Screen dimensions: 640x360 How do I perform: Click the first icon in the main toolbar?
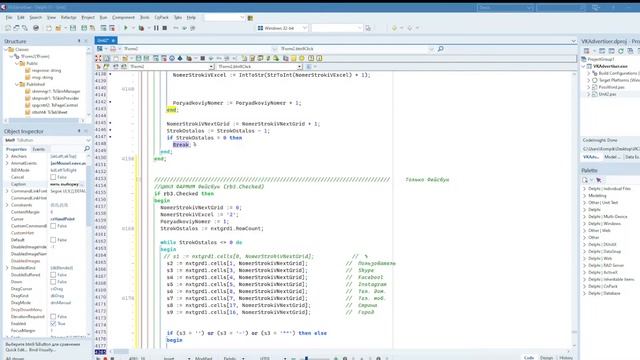pyautogui.click(x=8, y=28)
